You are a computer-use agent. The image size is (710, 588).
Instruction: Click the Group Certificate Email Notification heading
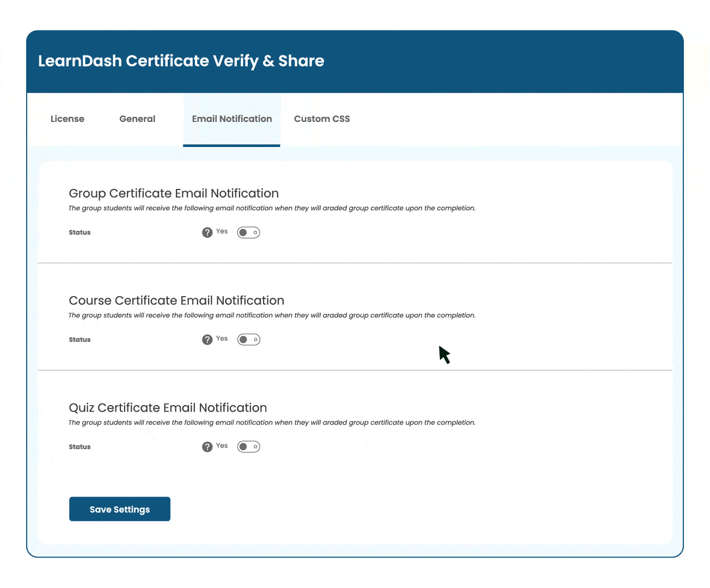click(x=174, y=193)
